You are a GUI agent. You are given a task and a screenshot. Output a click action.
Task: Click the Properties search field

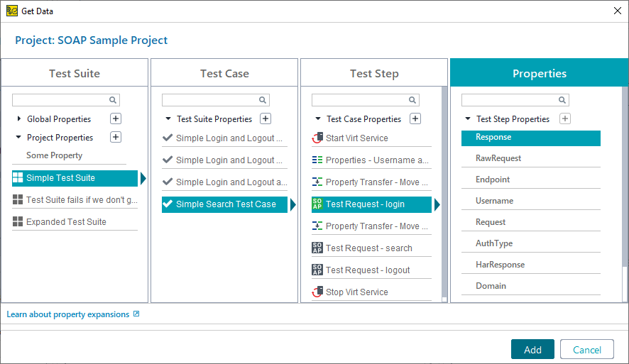tap(515, 100)
